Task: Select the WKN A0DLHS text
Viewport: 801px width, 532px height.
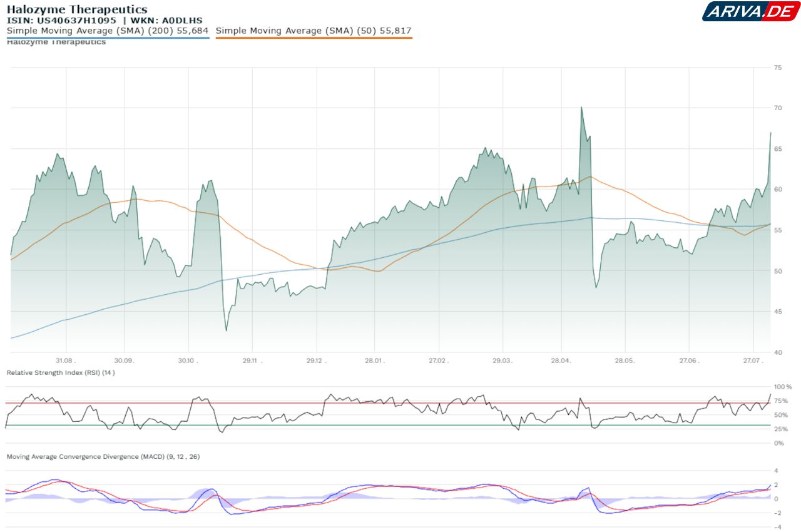Action: pos(166,20)
